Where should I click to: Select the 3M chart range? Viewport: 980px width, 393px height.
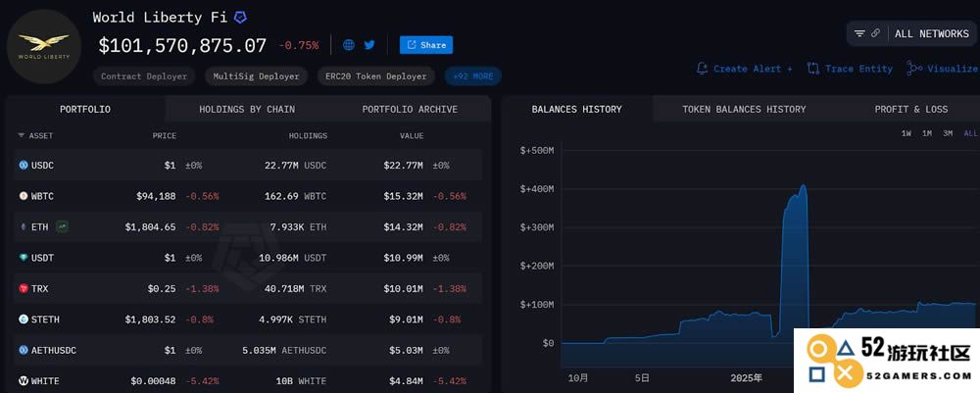click(948, 133)
